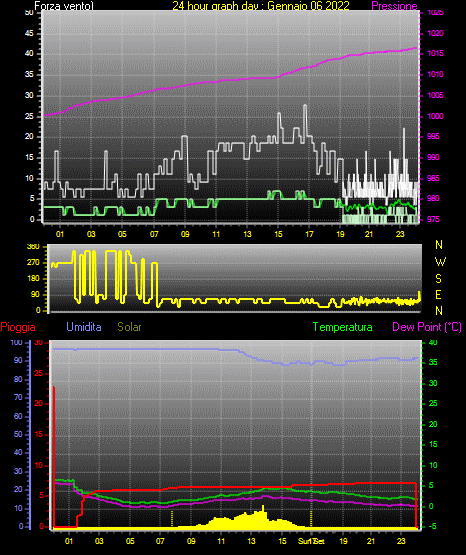
Task: Click the S compass direction label
Action: (439, 279)
